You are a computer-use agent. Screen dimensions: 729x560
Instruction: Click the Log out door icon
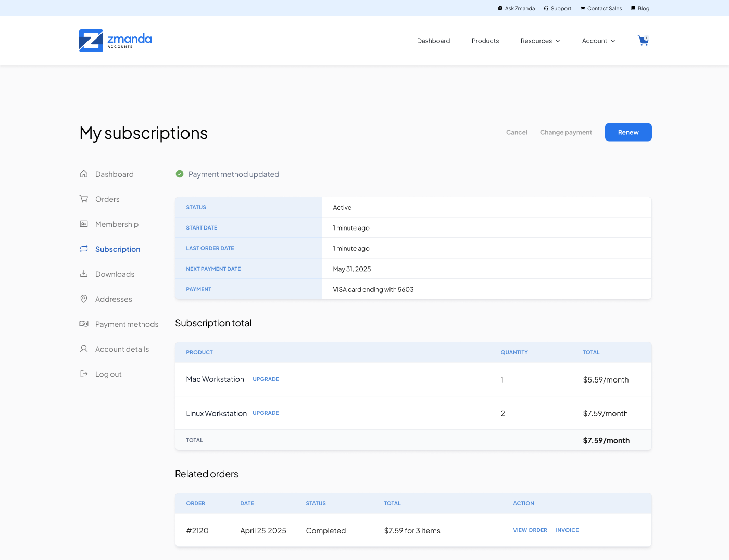(84, 374)
